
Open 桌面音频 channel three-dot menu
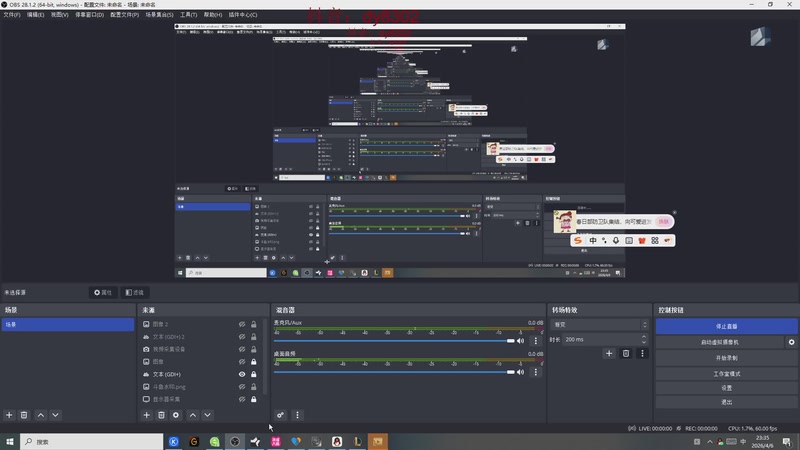[x=536, y=372]
